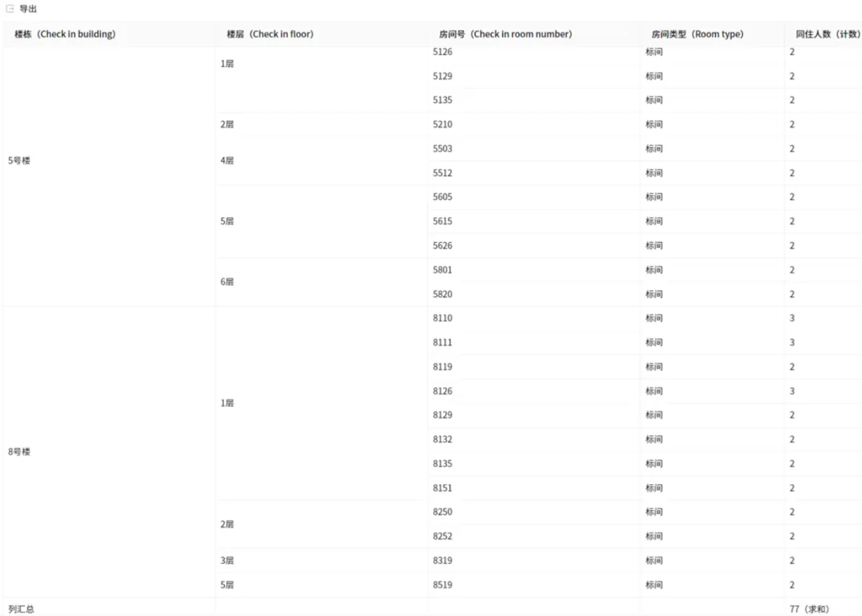The height and width of the screenshot is (616, 862).
Task: Click the 导出 export button label
Action: [x=28, y=8]
